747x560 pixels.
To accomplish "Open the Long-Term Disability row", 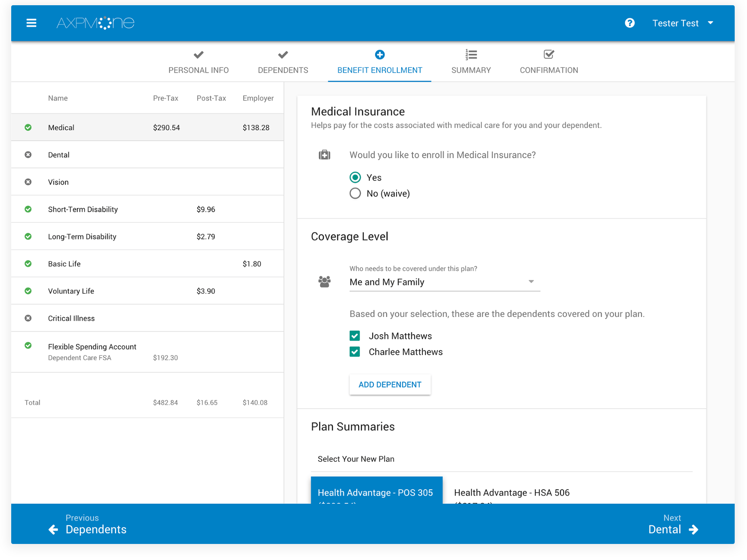I will tap(148, 236).
